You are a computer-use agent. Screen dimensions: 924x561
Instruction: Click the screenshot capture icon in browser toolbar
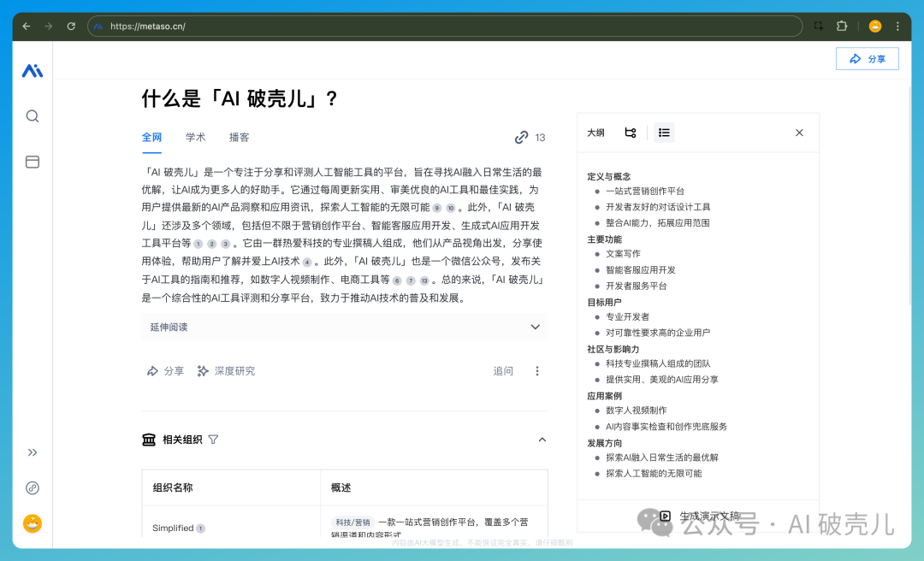pyautogui.click(x=819, y=26)
